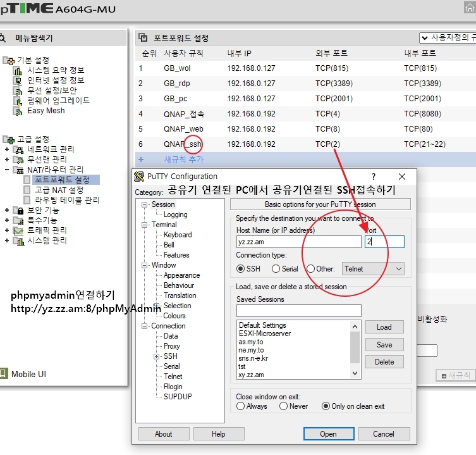Select the Other connection type radio
476x455 pixels.
(x=310, y=269)
